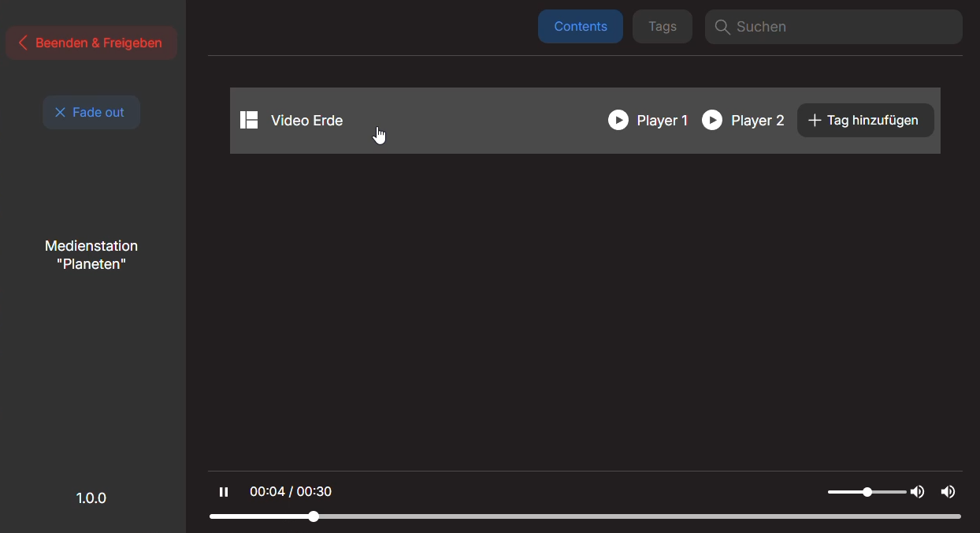This screenshot has height=533, width=980.
Task: Click the search magnifier icon
Action: click(722, 27)
